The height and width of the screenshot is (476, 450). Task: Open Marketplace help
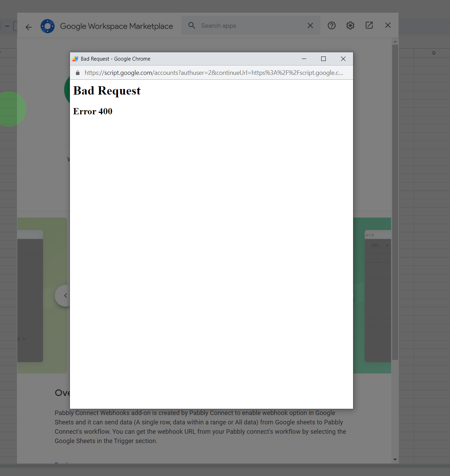tap(332, 25)
